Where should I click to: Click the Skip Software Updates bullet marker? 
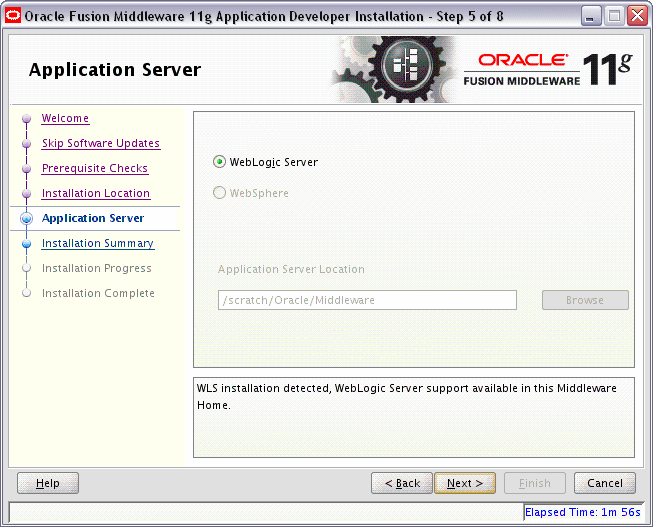27,144
